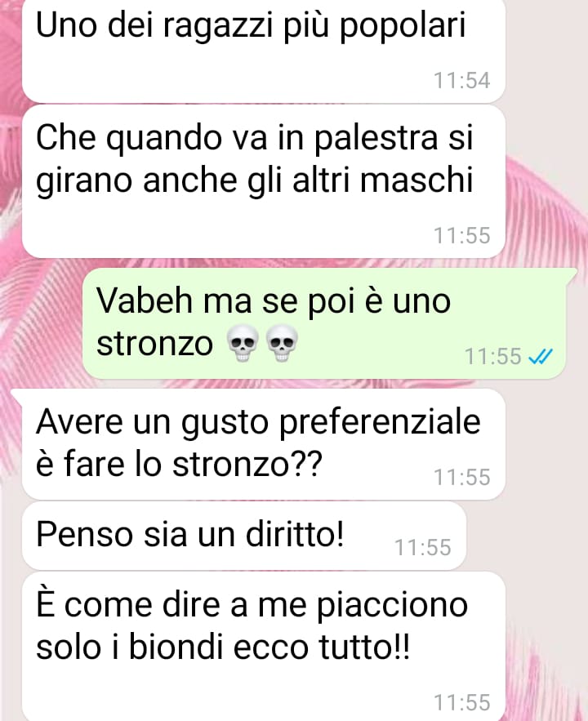Tap the word 'stronzo' in the green bubble
The width and height of the screenshot is (588, 721).
coord(155,344)
